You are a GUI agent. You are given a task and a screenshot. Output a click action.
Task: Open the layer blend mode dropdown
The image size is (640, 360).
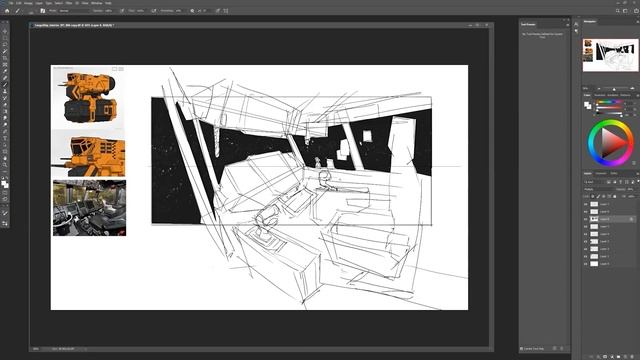pyautogui.click(x=599, y=189)
